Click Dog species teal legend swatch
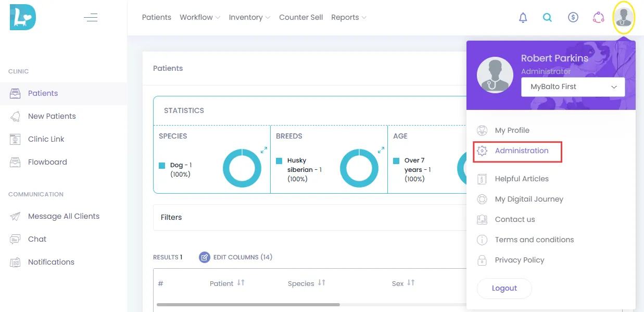This screenshot has width=644, height=312. click(162, 166)
